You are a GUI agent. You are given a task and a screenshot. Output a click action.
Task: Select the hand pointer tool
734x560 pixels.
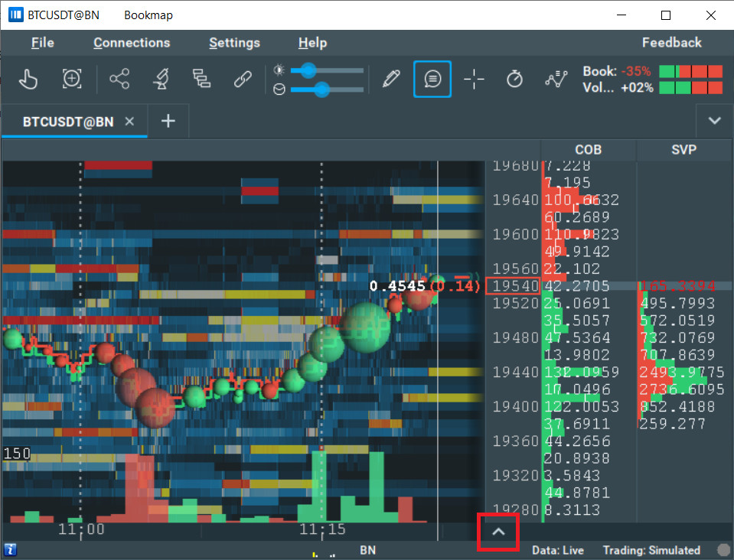pyautogui.click(x=28, y=79)
